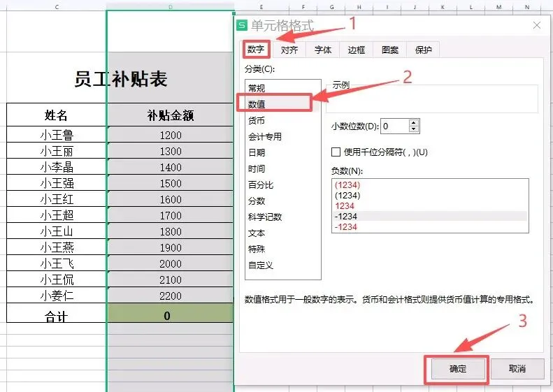Viewport: 553px width, 392px height.
Task: Select the 小王山 name cell
Action: [57, 231]
